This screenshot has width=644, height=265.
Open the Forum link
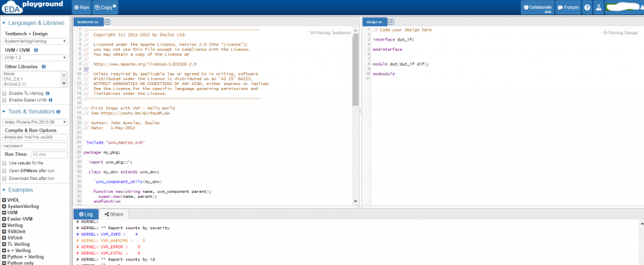pyautogui.click(x=568, y=7)
